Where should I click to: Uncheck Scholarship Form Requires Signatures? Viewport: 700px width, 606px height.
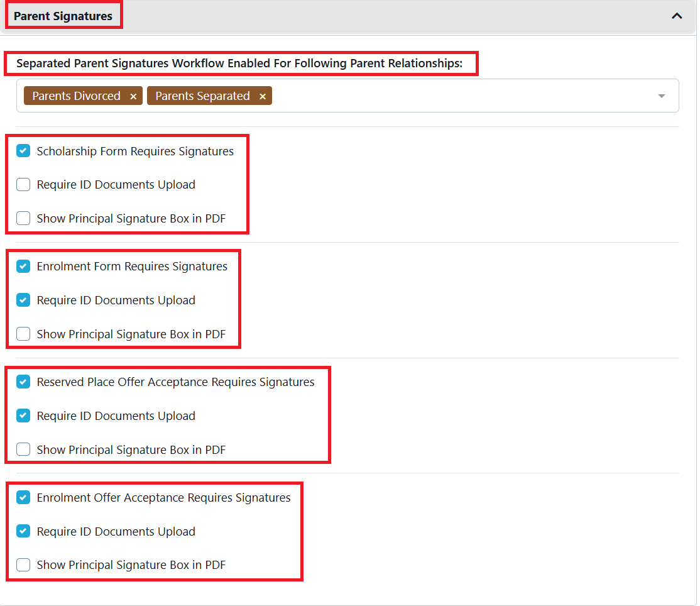pyautogui.click(x=23, y=151)
